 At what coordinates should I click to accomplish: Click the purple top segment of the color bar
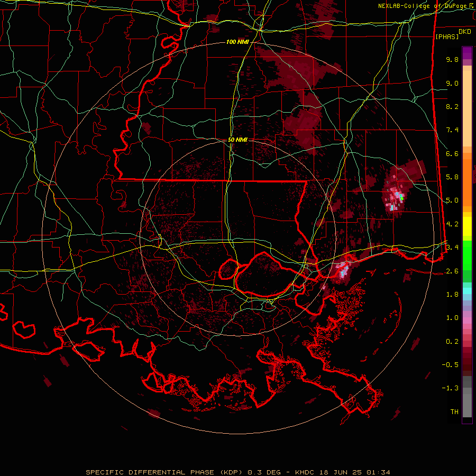(467, 53)
